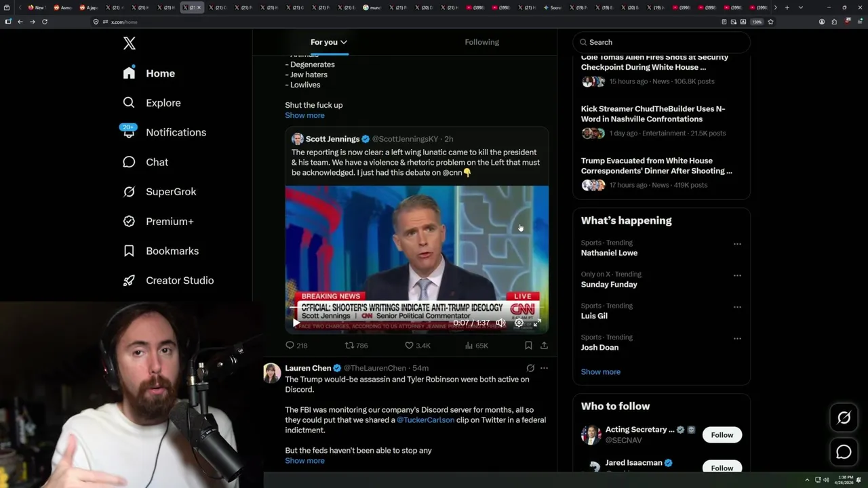Open Chat in the sidebar
Image resolution: width=868 pixels, height=488 pixels.
pyautogui.click(x=146, y=162)
